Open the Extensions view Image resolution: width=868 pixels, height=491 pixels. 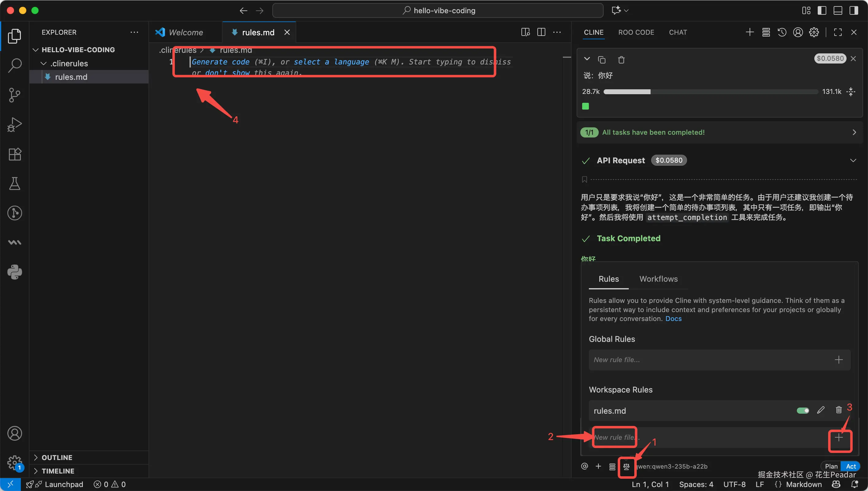[x=14, y=154]
